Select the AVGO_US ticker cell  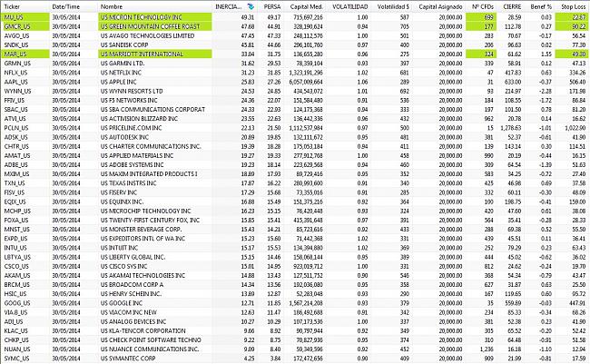pyautogui.click(x=16, y=35)
